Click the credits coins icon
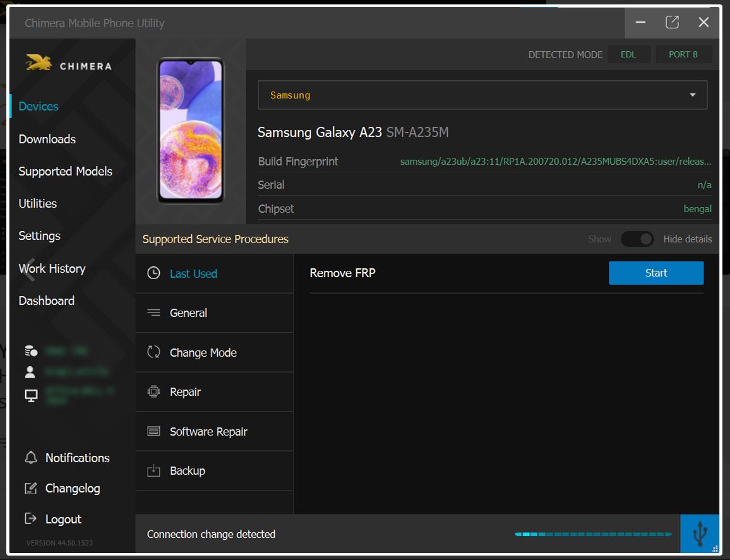This screenshot has width=730, height=560. 31,351
